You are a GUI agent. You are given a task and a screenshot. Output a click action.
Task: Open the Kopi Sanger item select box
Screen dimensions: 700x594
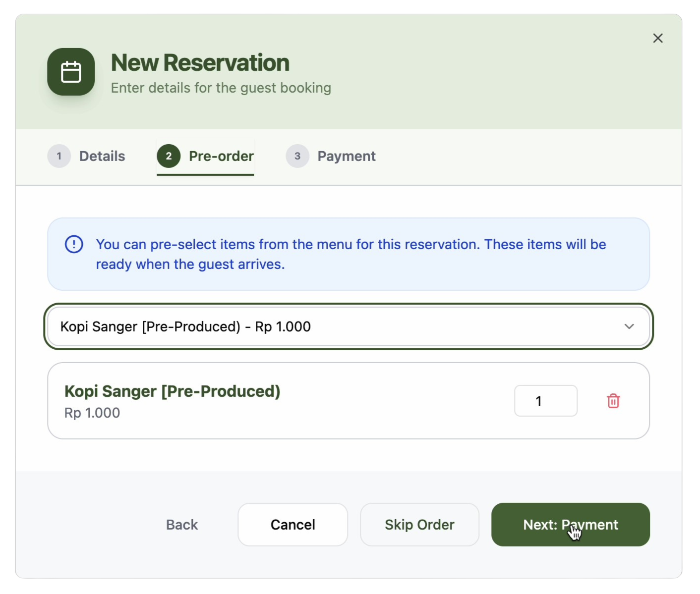coord(337,326)
